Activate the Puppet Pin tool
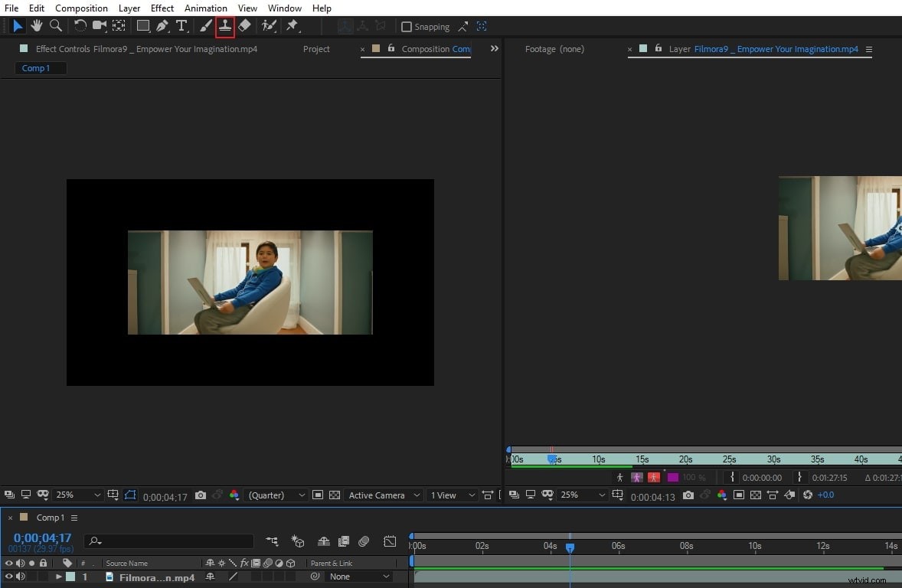This screenshot has height=588, width=902. (x=292, y=26)
